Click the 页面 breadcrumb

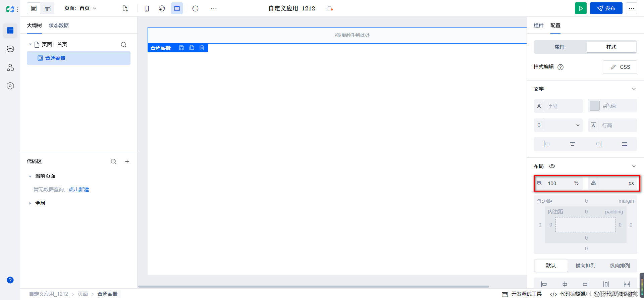point(83,294)
